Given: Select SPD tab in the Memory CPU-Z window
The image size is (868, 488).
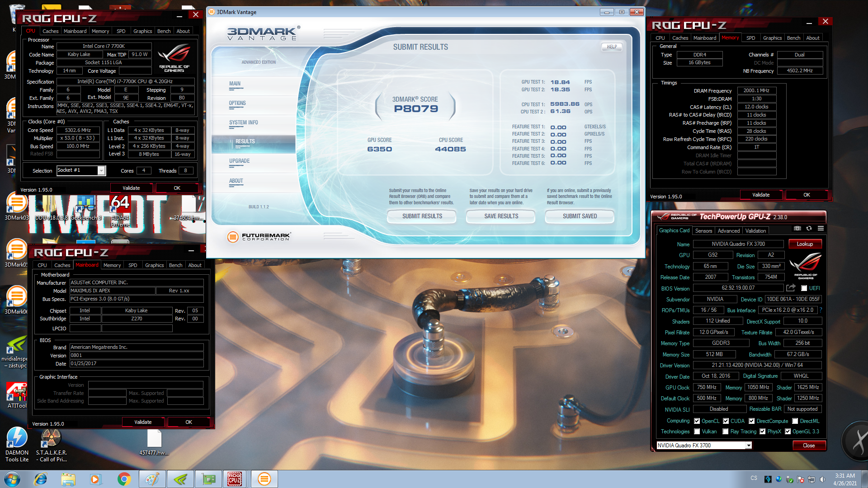Looking at the screenshot, I should [750, 38].
